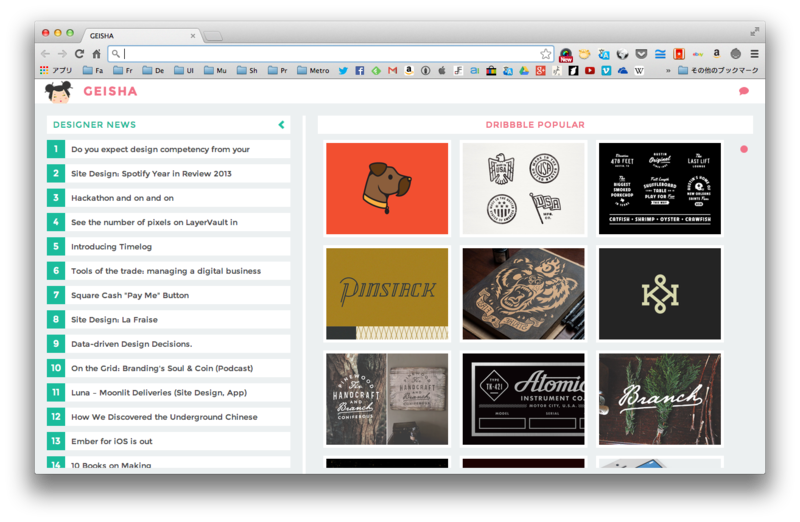Screen dimensions: 800x522
Task: Click the browser forward arrow
Action: (x=62, y=54)
